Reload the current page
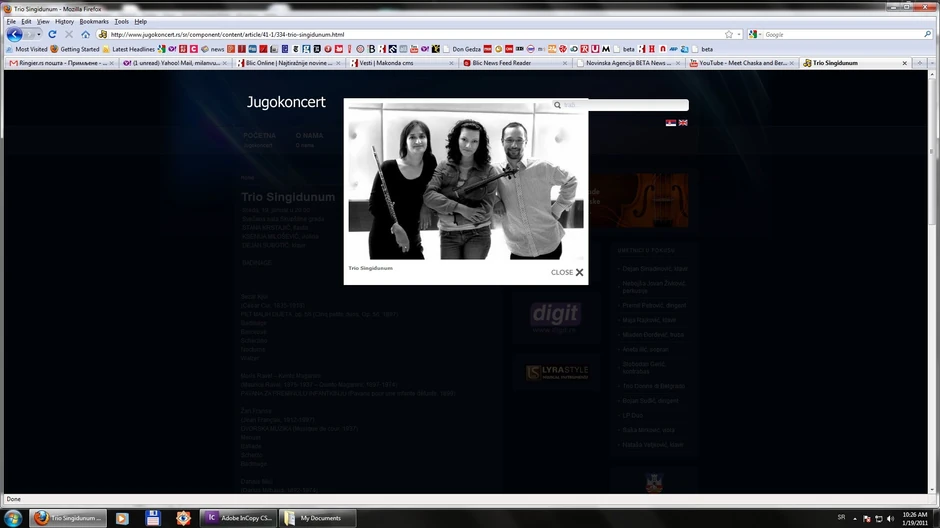Viewport: 940px width, 528px height. tap(52, 34)
